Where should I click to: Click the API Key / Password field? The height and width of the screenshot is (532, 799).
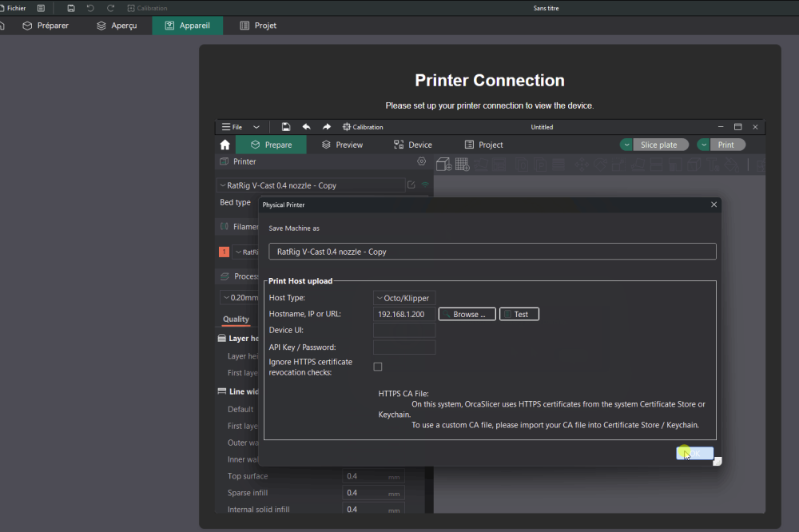(x=404, y=347)
